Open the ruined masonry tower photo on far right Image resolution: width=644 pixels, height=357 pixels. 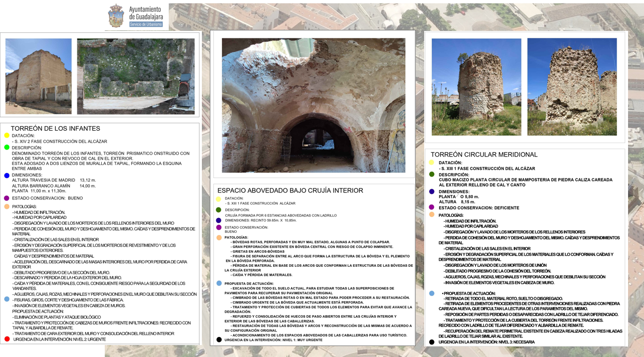tap(572, 87)
